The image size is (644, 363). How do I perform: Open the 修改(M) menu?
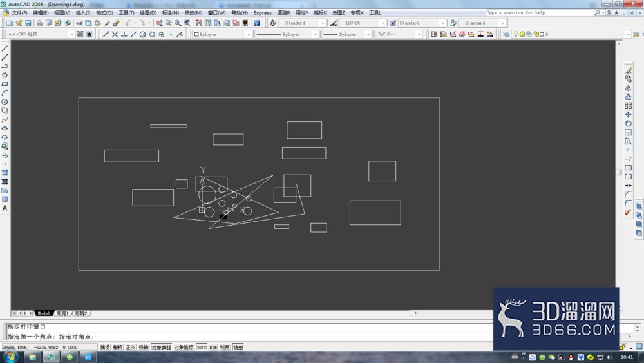(193, 13)
